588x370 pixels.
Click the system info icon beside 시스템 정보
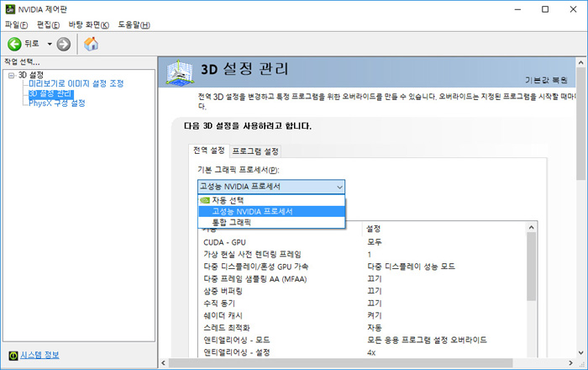[13, 355]
